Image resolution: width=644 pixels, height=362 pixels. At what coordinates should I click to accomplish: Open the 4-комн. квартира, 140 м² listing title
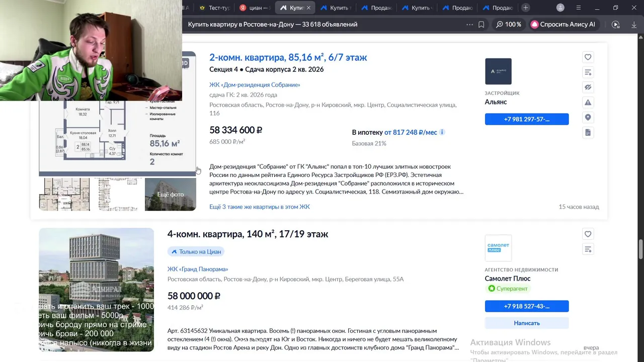tap(248, 234)
